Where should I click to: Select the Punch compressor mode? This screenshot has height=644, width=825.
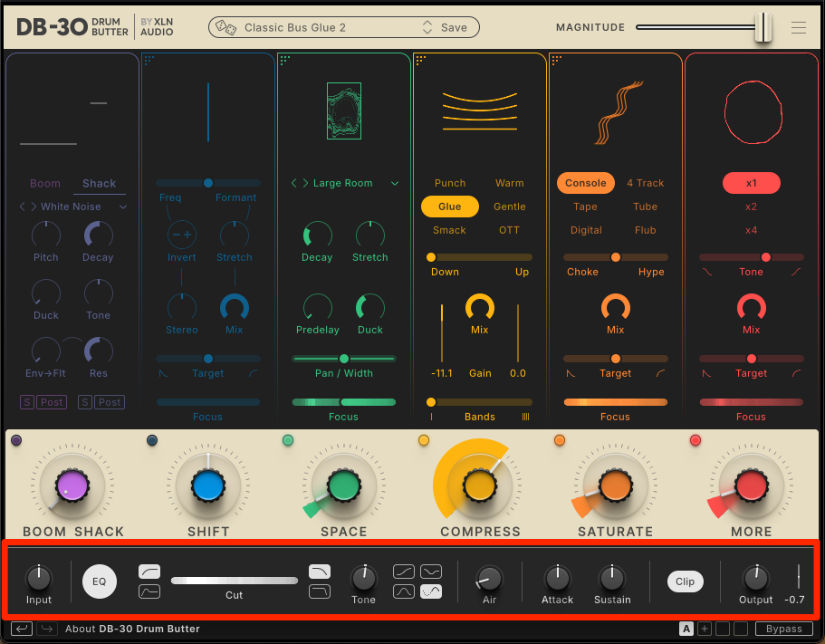pos(450,183)
